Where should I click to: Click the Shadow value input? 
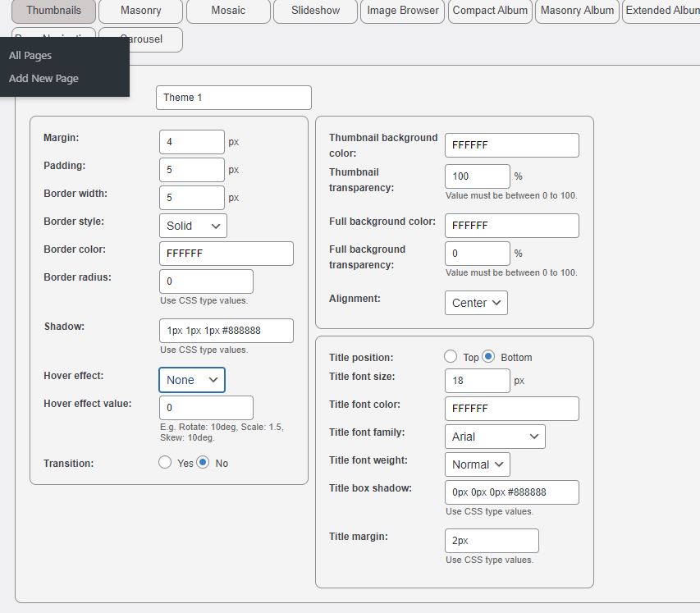click(x=226, y=331)
